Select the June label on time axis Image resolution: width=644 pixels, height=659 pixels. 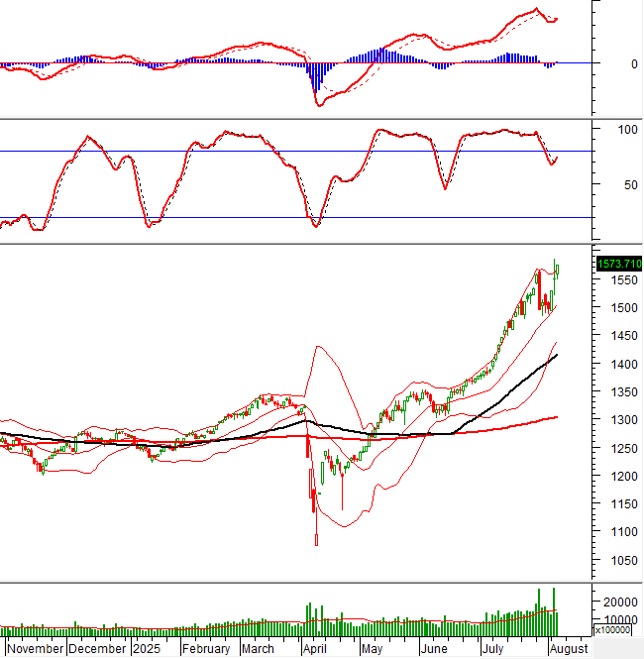click(x=434, y=648)
